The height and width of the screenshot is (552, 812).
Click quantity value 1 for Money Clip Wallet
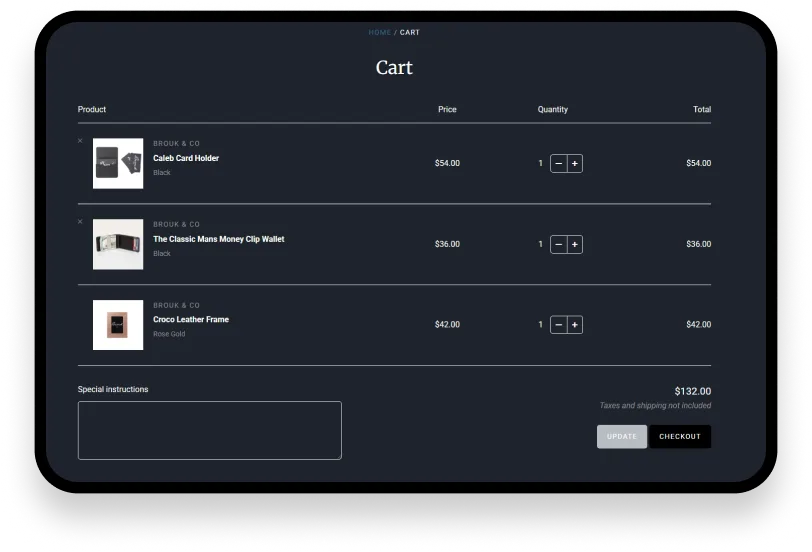pyautogui.click(x=540, y=244)
